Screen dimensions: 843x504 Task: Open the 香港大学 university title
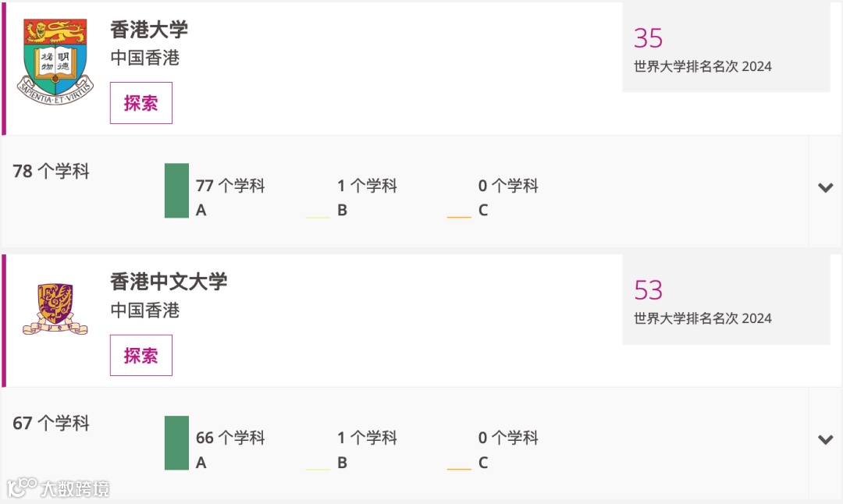pyautogui.click(x=149, y=29)
